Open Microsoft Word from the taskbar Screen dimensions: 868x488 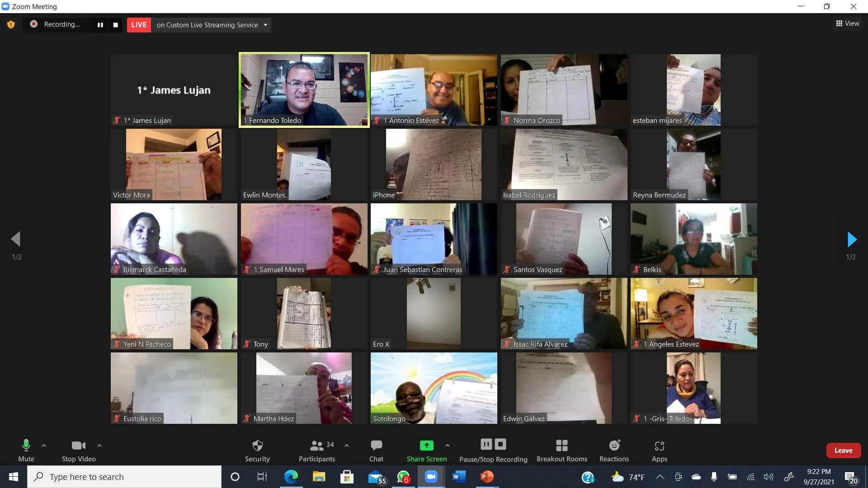point(459,477)
